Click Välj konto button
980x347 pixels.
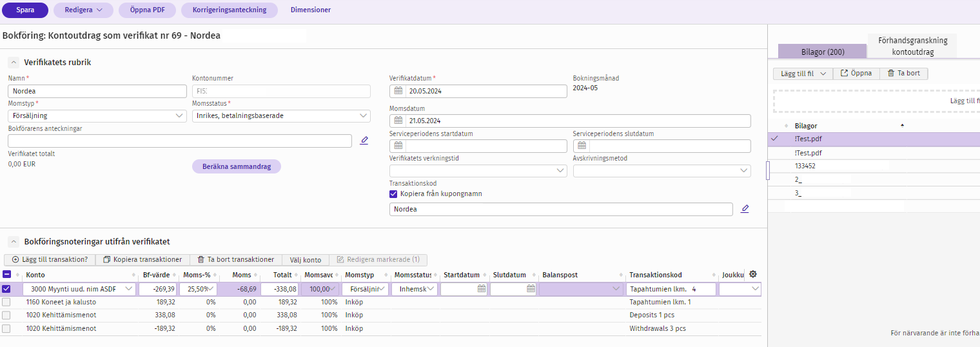(306, 260)
